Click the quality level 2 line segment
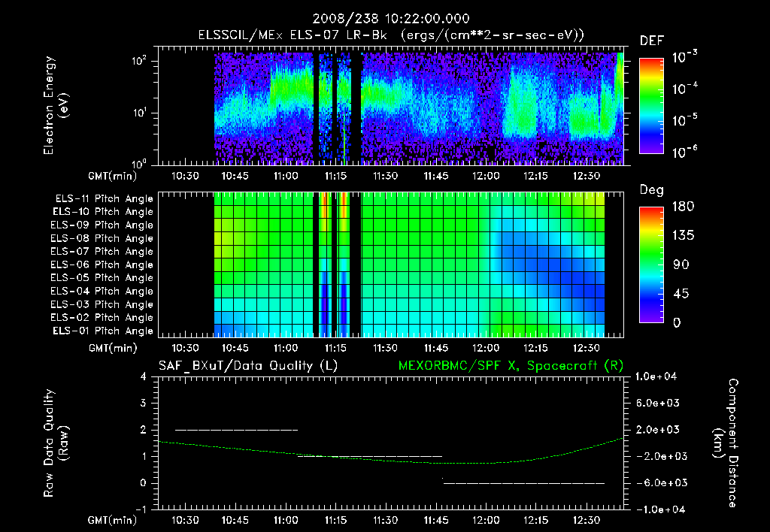 (x=237, y=430)
